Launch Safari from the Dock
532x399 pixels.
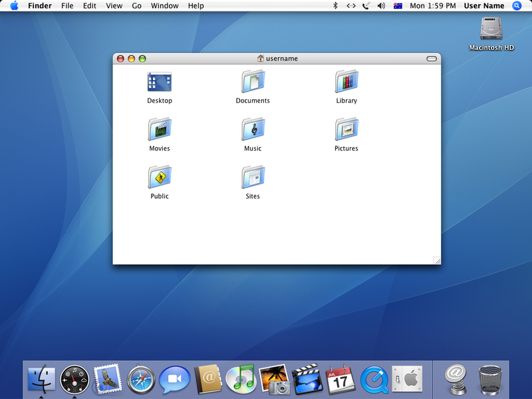tap(141, 379)
